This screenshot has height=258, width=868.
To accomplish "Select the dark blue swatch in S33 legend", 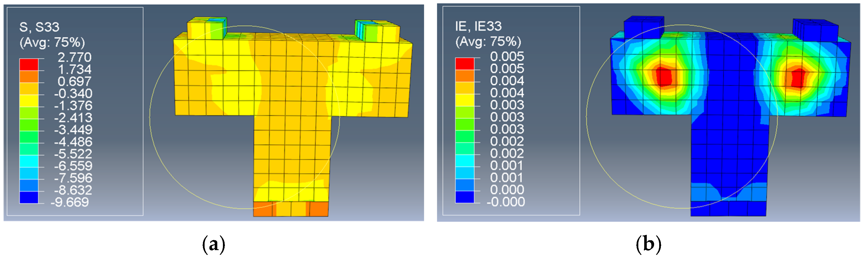I will (x=29, y=197).
